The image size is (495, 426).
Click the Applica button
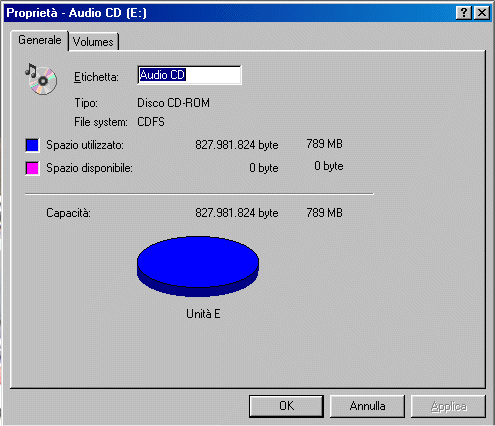click(x=448, y=406)
